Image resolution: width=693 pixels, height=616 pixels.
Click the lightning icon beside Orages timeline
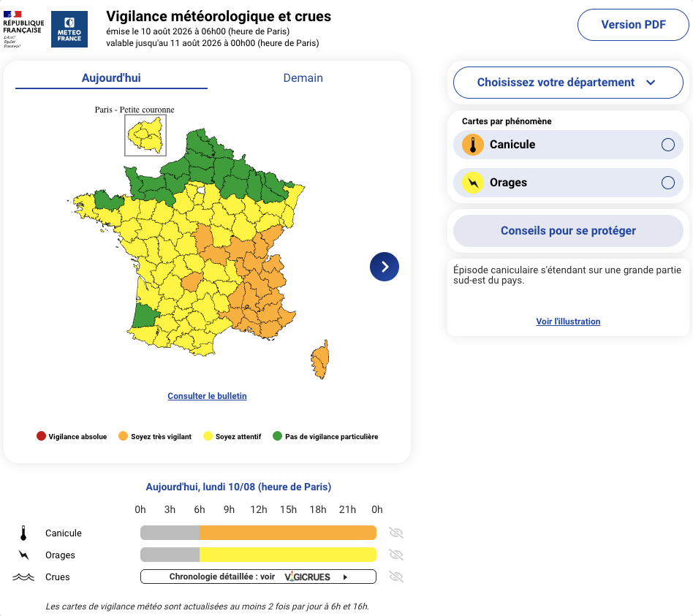tap(23, 555)
